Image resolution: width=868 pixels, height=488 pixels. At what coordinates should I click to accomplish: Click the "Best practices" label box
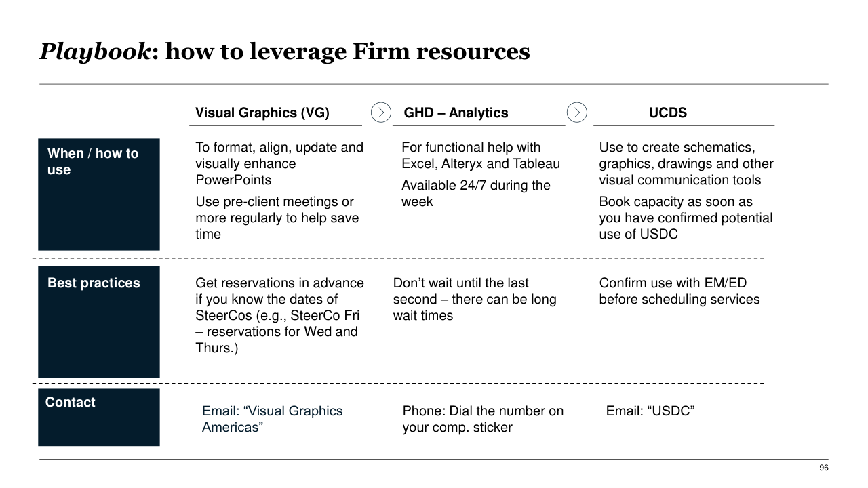click(99, 321)
